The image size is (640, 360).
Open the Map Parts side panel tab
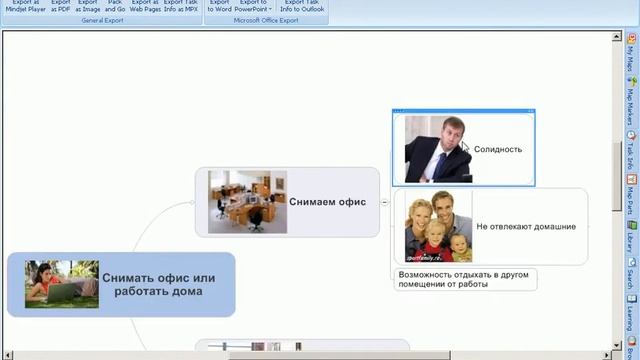point(631,194)
